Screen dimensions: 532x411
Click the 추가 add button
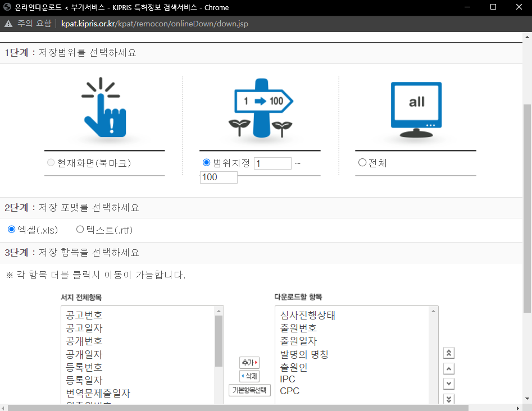point(249,363)
